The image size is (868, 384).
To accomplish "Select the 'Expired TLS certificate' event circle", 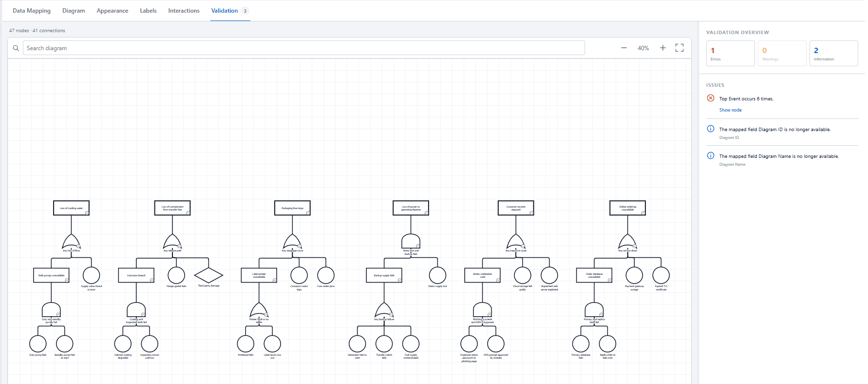I will (x=661, y=275).
